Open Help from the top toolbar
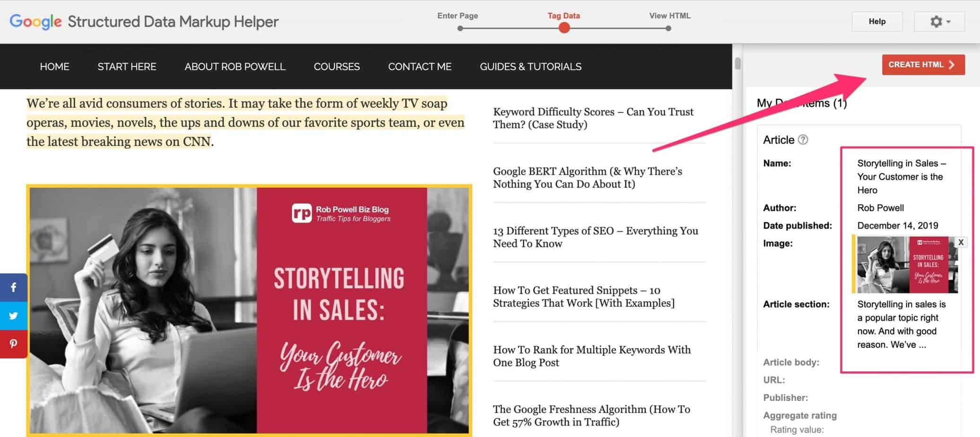The height and width of the screenshot is (437, 980). (x=877, y=21)
